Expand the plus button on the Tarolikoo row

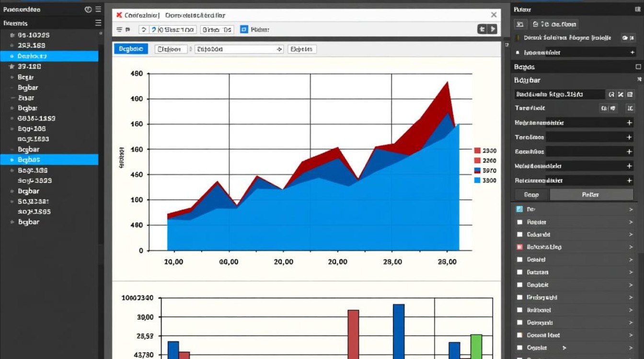(x=629, y=137)
